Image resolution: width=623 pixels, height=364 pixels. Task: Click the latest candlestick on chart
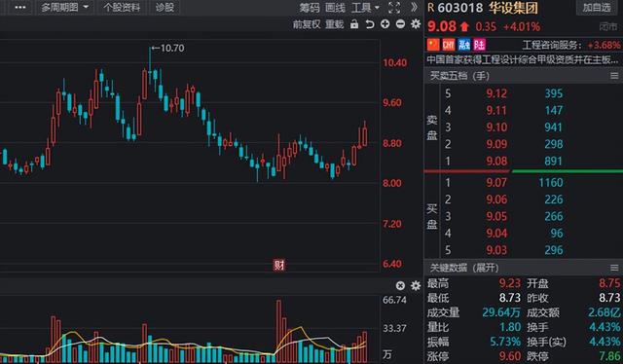tap(365, 134)
